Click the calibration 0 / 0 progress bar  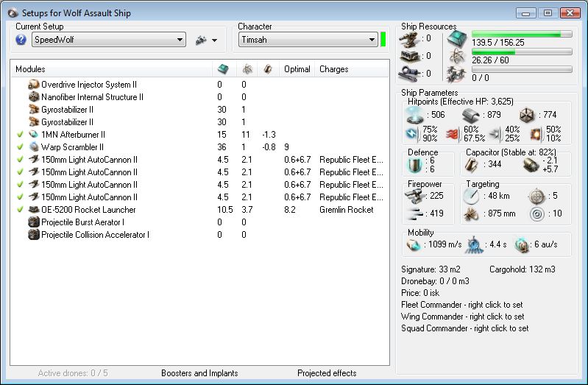pos(522,69)
